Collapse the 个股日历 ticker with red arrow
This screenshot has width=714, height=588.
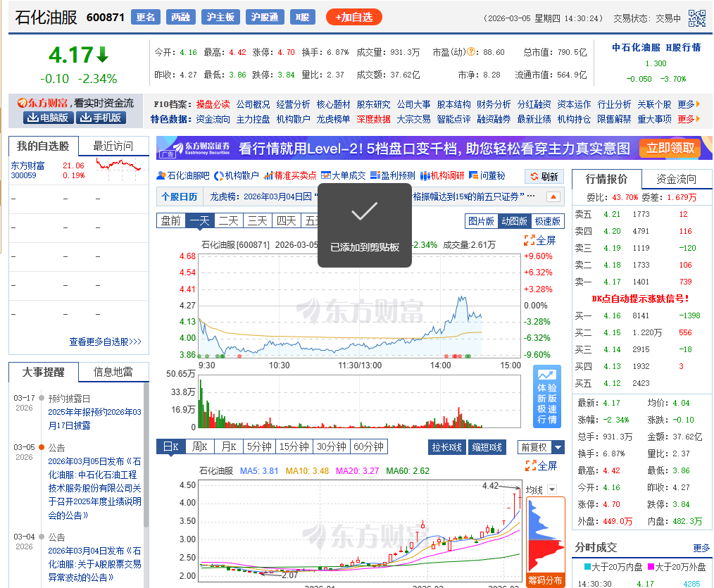(553, 196)
